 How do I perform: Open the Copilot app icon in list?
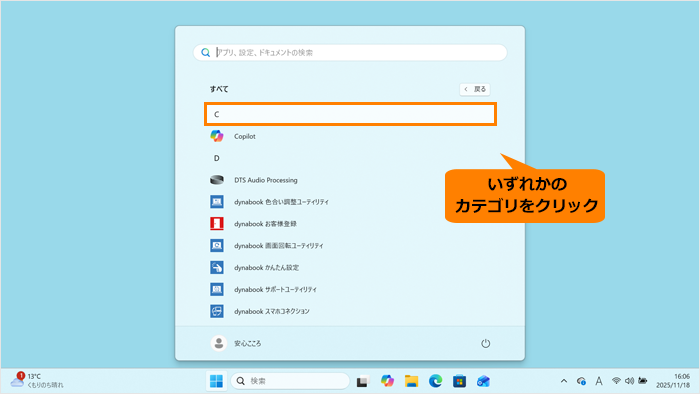[217, 136]
